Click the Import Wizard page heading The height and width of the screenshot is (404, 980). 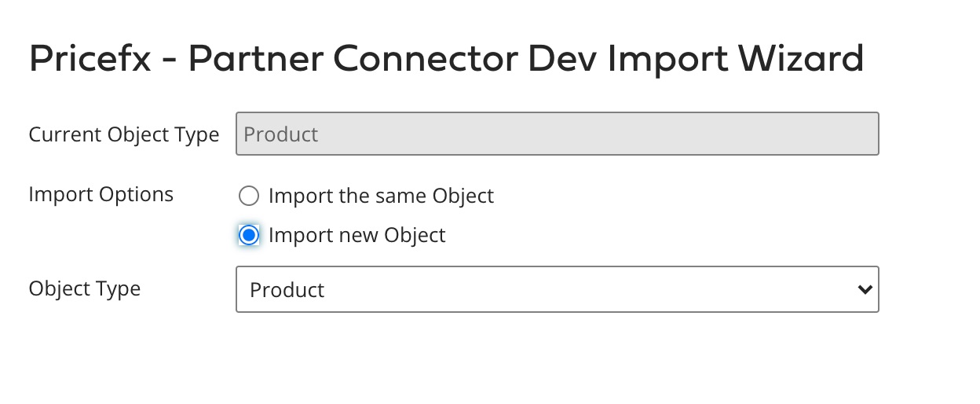[446, 60]
